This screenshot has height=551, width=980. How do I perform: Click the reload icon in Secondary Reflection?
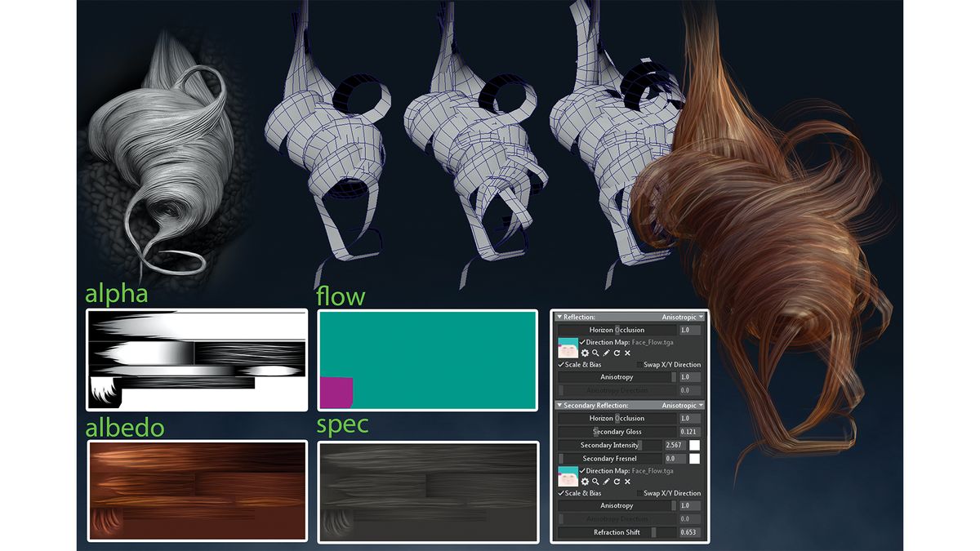pos(617,481)
